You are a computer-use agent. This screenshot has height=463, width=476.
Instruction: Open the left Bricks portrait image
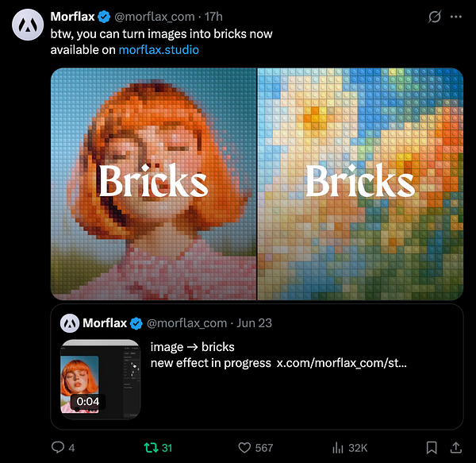coord(154,184)
